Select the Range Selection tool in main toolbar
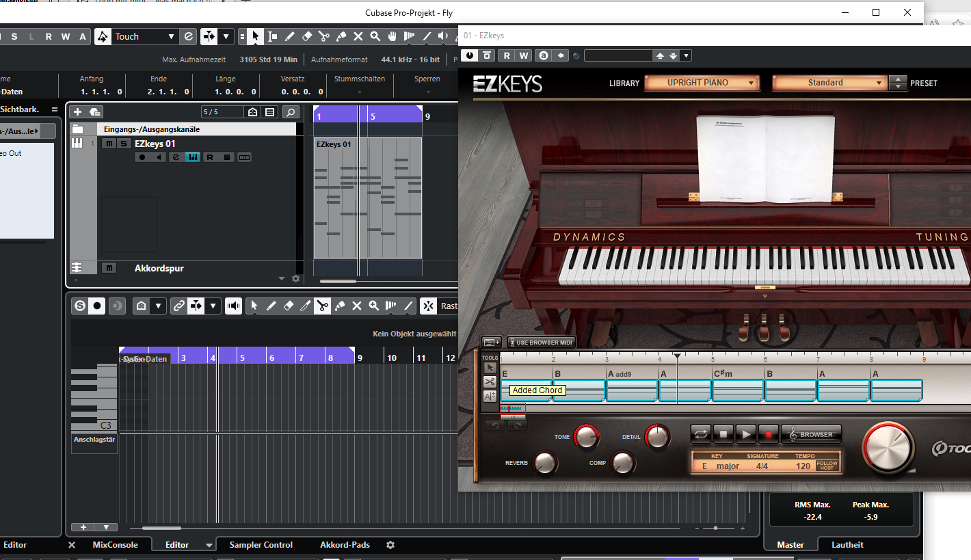The width and height of the screenshot is (971, 560). 272,36
